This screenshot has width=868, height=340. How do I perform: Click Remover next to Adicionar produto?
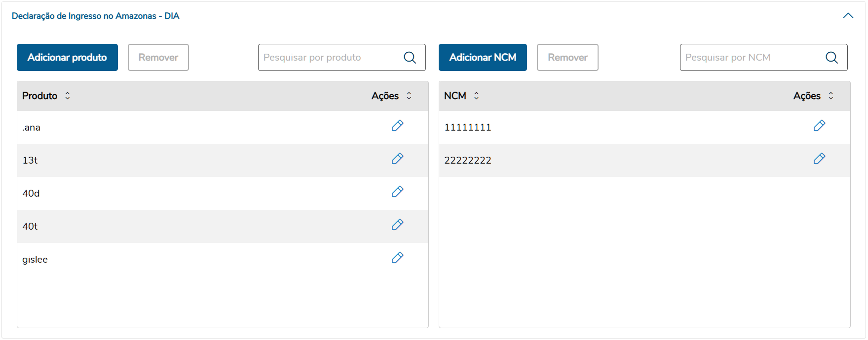[158, 58]
